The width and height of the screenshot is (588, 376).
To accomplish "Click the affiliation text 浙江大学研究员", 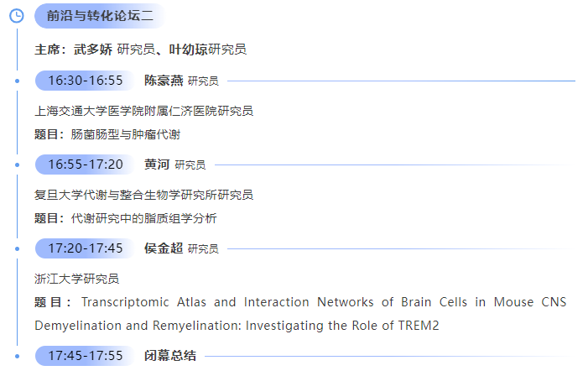I will 76,279.
